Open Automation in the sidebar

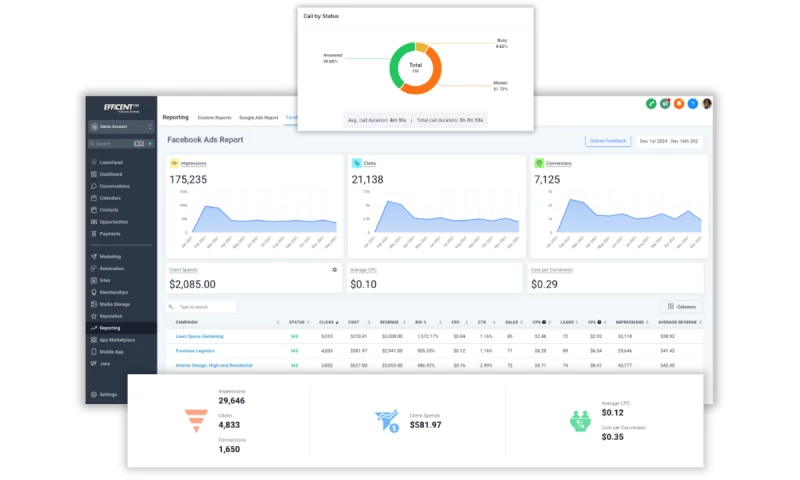pos(111,268)
